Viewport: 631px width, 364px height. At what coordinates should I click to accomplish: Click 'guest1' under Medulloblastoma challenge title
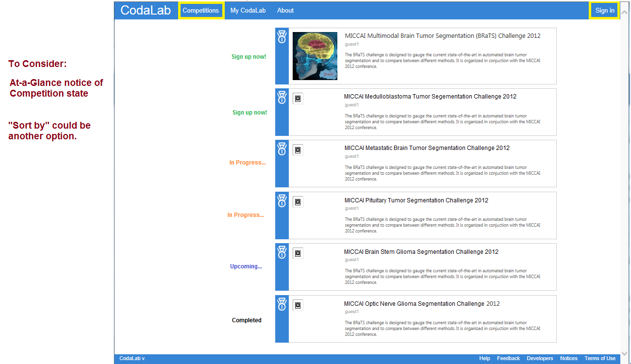[352, 105]
